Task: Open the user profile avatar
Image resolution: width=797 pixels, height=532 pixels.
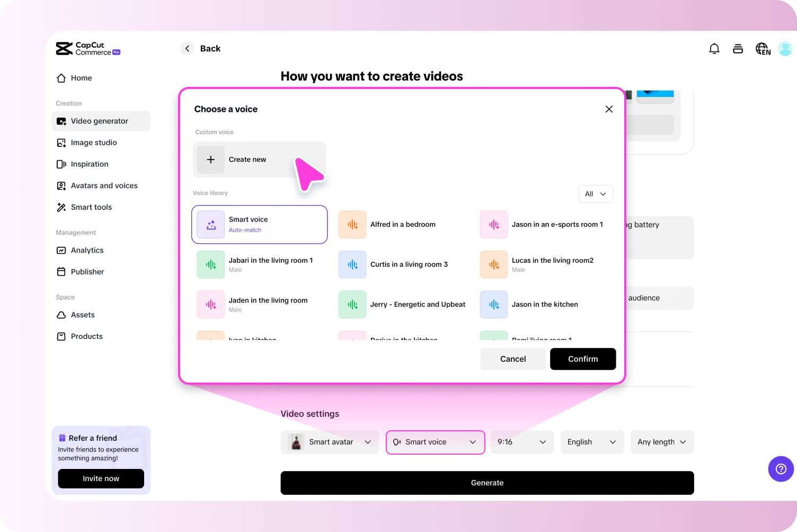Action: tap(785, 49)
